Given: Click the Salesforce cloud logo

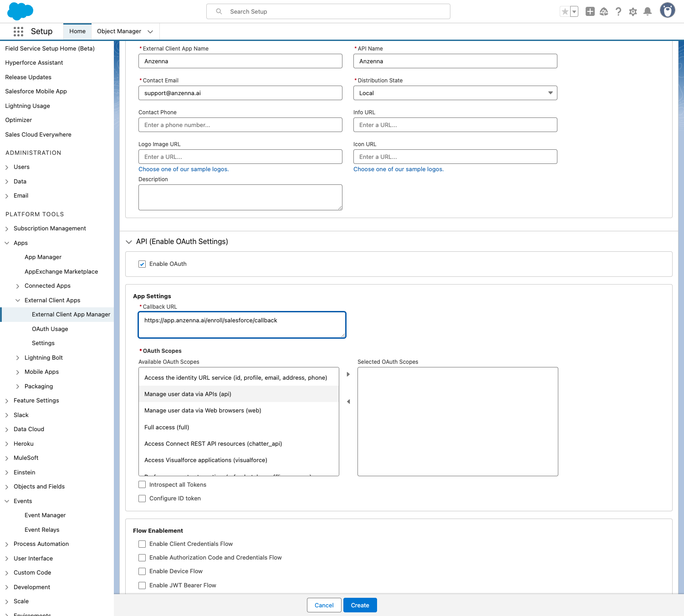Looking at the screenshot, I should (x=20, y=11).
